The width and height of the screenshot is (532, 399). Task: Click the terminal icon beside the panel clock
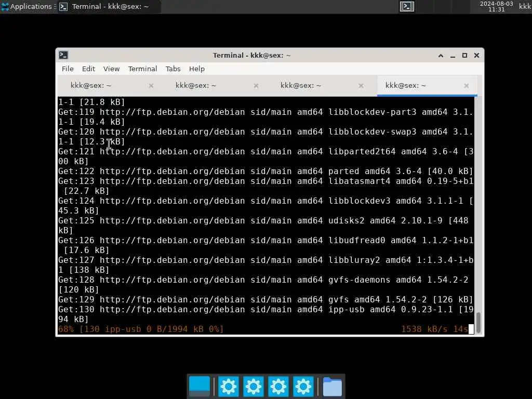pyautogui.click(x=407, y=6)
